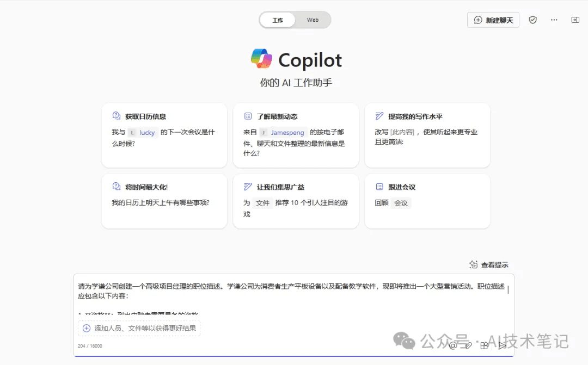This screenshot has width=588, height=365.
Task: Click list icon on 了解最新动态 card
Action: 248,116
